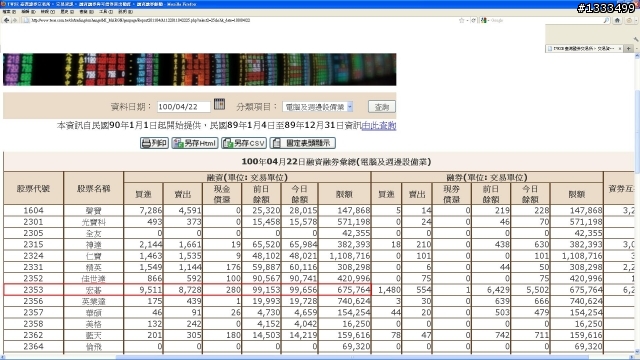
Task: Click the 另存Html button
Action: point(195,143)
